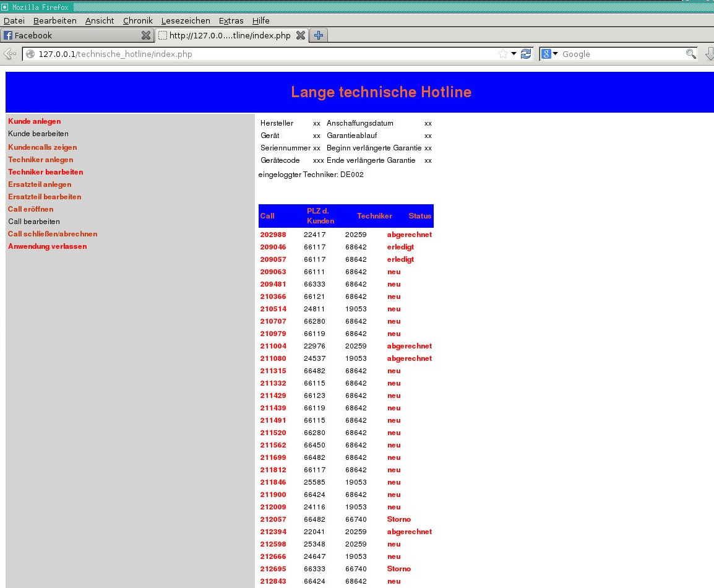This screenshot has width=714, height=588.
Task: Open the Chronik menu
Action: 137,20
